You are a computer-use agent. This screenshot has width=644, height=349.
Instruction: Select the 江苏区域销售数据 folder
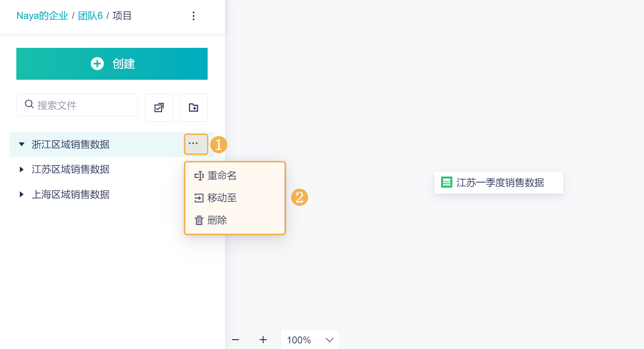coord(70,169)
